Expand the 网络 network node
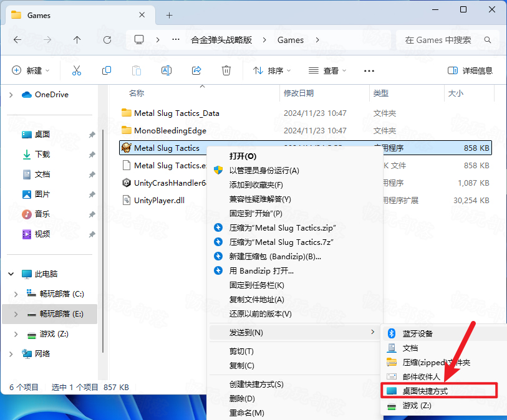 11,354
